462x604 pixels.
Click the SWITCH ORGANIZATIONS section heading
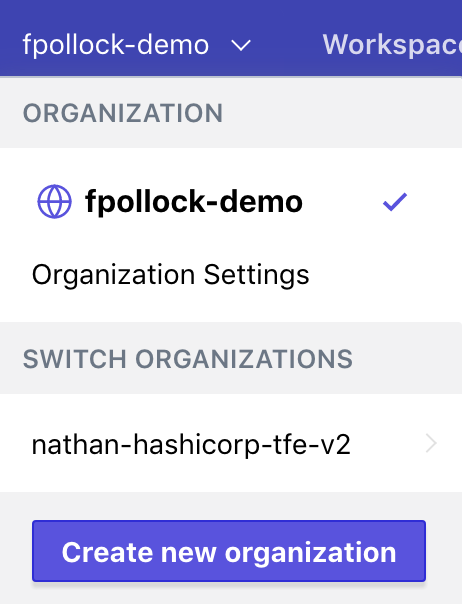pos(188,359)
